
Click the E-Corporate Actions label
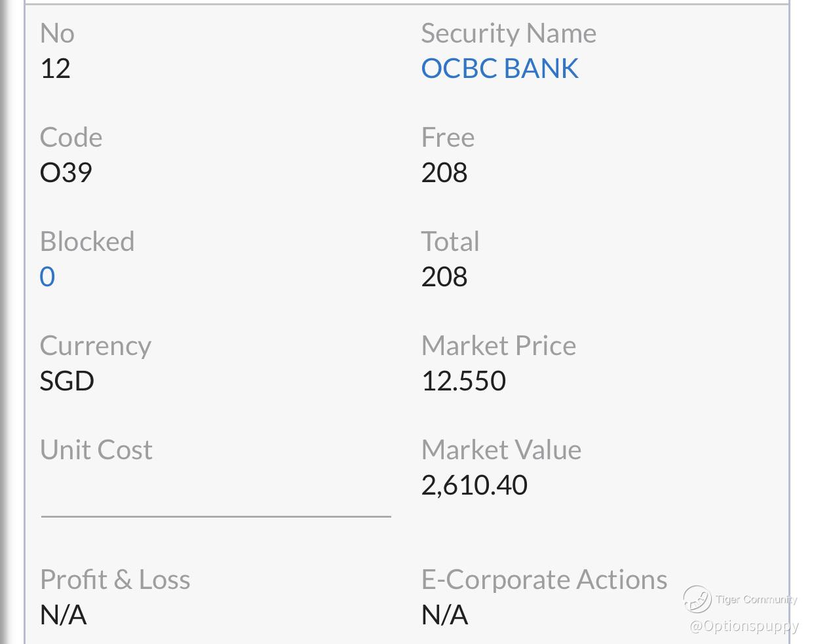(544, 580)
